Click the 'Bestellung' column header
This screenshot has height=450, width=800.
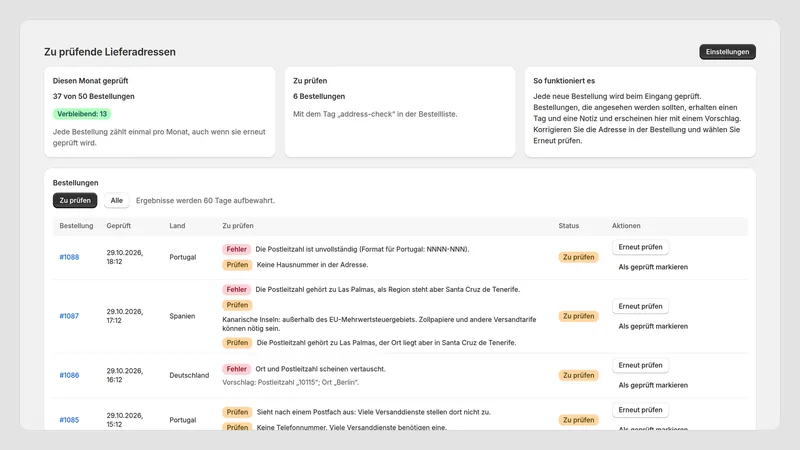click(76, 226)
